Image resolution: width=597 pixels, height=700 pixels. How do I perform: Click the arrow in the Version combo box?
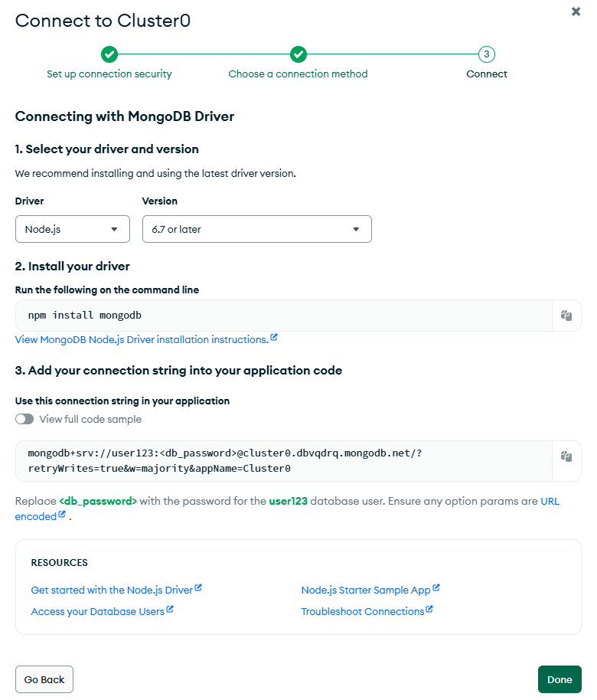[x=356, y=230]
